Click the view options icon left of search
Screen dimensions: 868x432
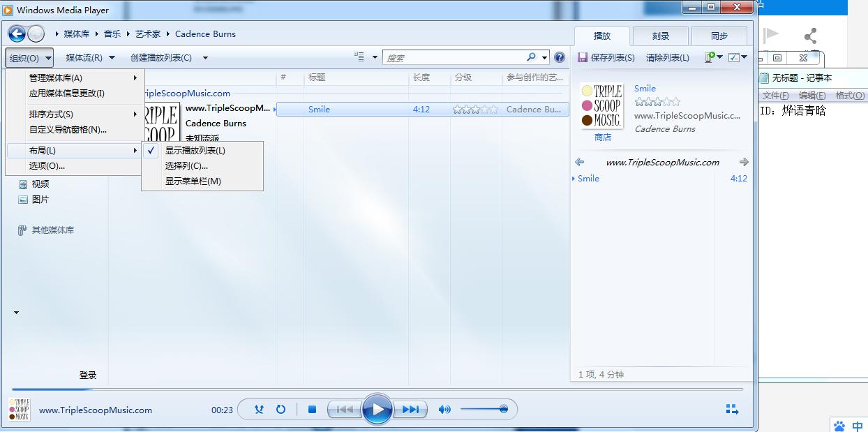[359, 57]
